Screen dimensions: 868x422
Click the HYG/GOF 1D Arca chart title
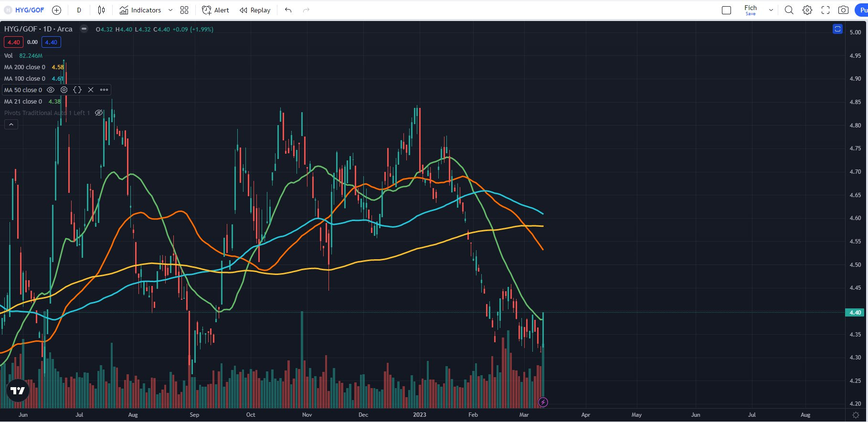point(38,29)
